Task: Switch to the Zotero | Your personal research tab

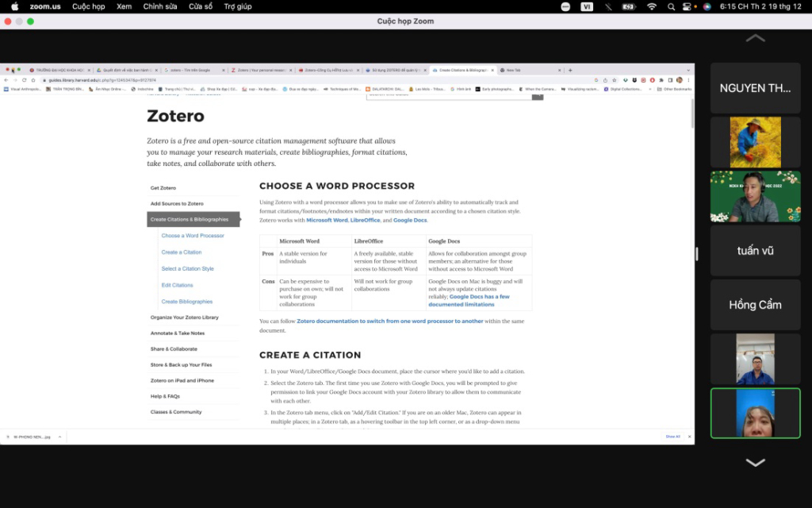Action: pos(262,70)
